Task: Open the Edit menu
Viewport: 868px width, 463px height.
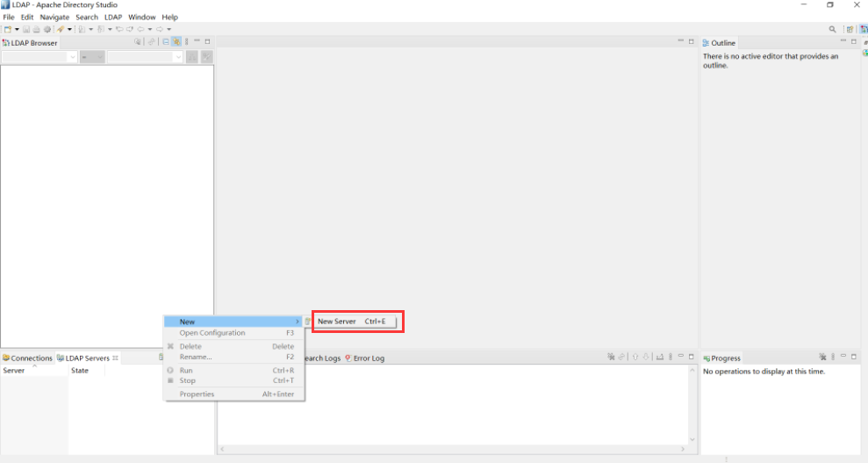Action: pyautogui.click(x=27, y=18)
